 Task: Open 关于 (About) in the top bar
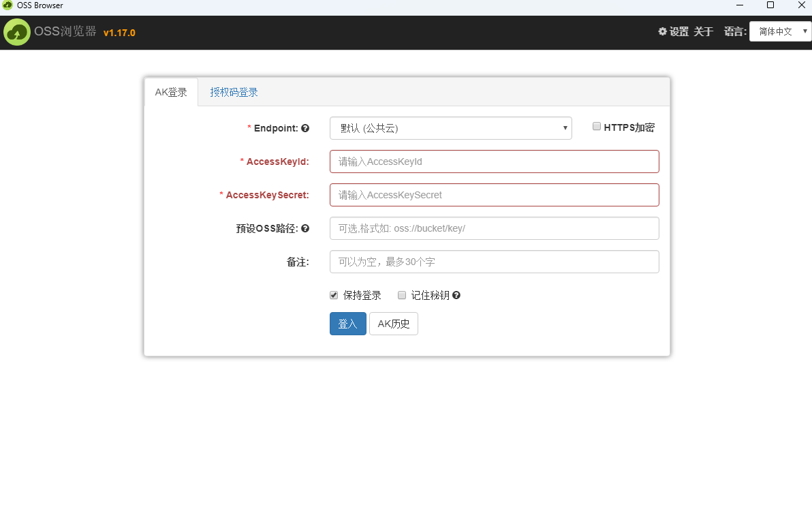click(703, 31)
